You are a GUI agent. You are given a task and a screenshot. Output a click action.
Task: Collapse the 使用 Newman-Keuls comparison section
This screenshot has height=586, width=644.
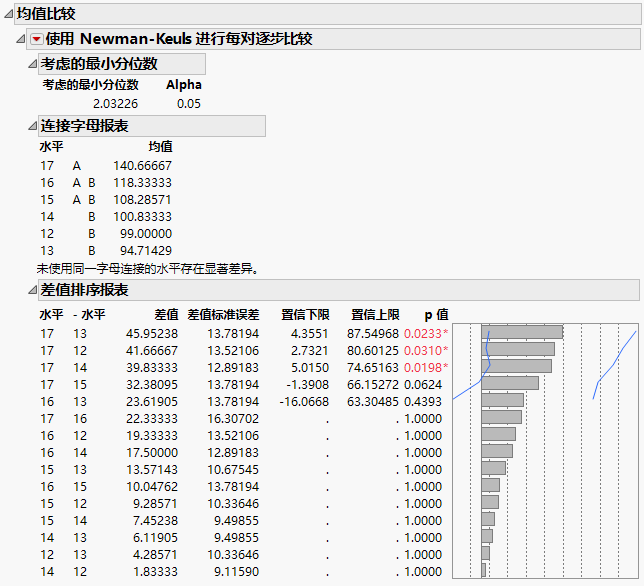click(22, 39)
